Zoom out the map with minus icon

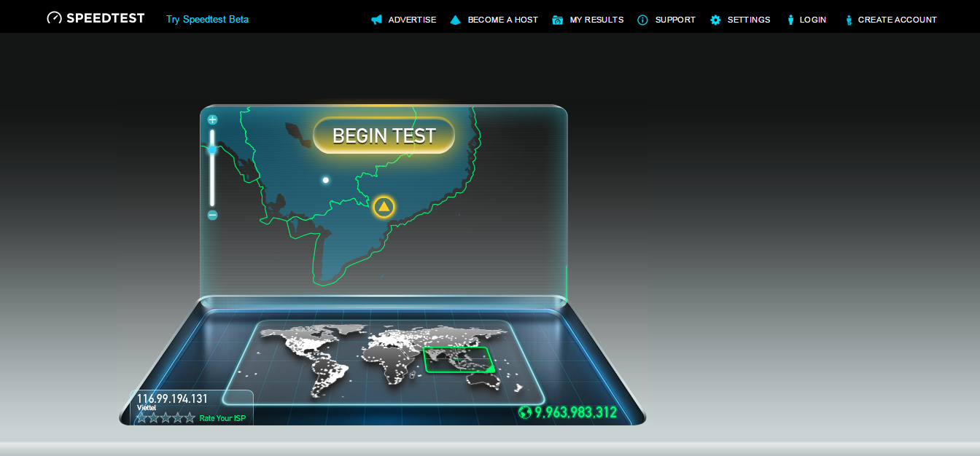coord(212,215)
